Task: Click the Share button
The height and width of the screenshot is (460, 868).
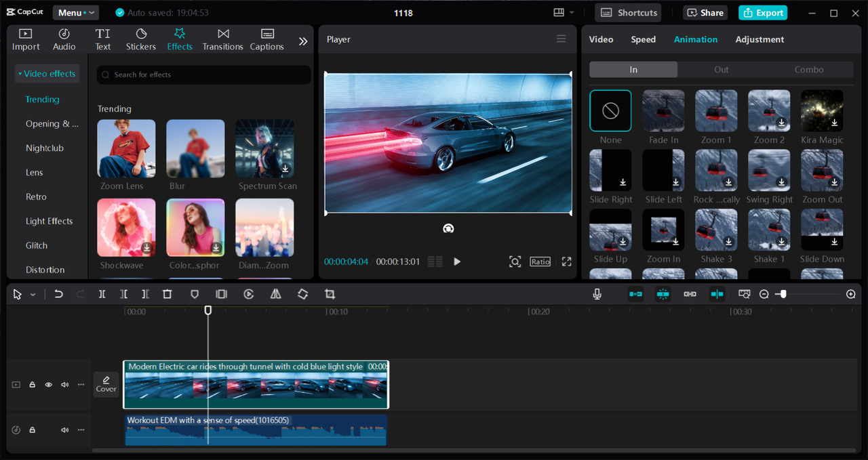Action: click(705, 12)
